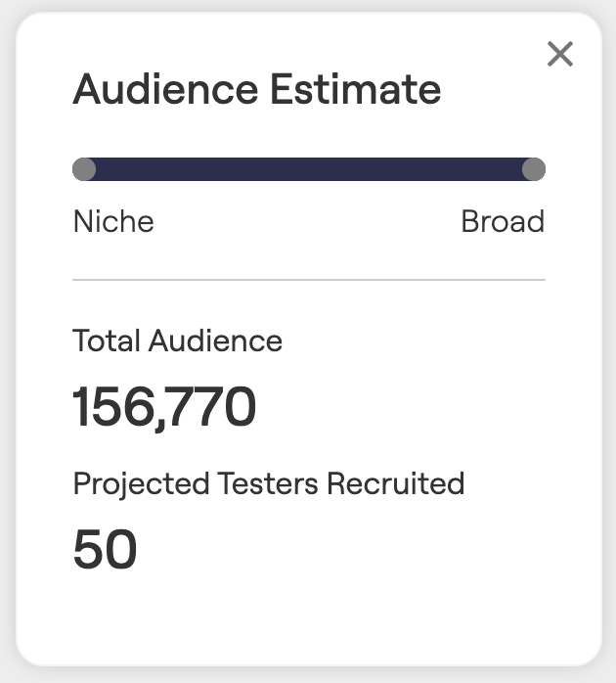
Task: Click the word Audience in Total Audience label
Action: point(215,341)
